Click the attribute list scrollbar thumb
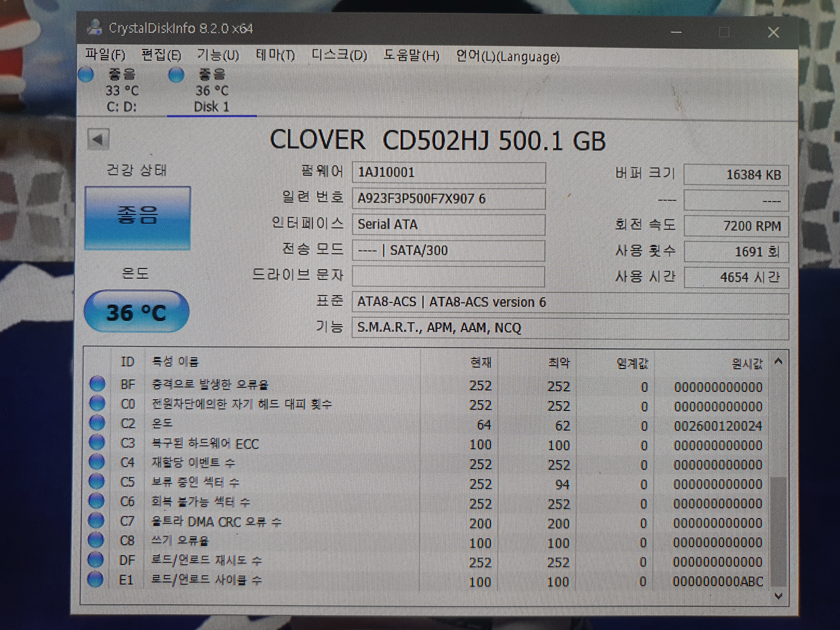 coord(779,532)
